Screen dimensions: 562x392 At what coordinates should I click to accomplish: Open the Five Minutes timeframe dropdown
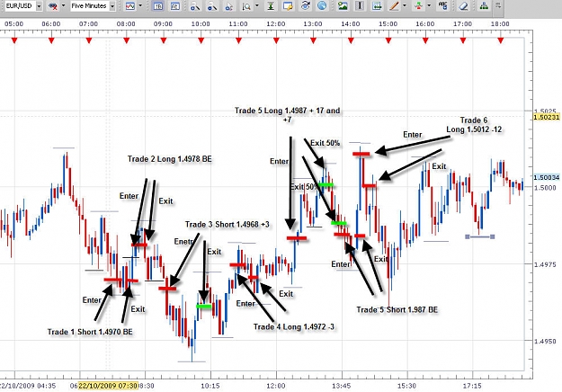(112, 6)
